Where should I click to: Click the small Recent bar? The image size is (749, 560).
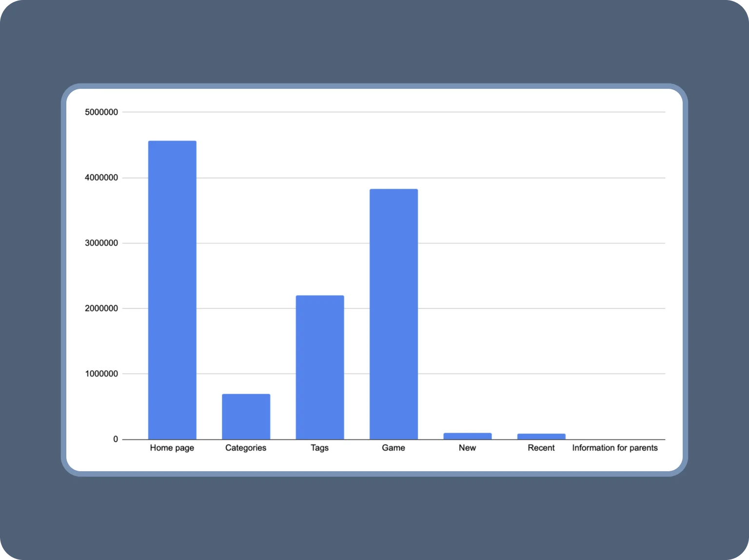pos(541,437)
